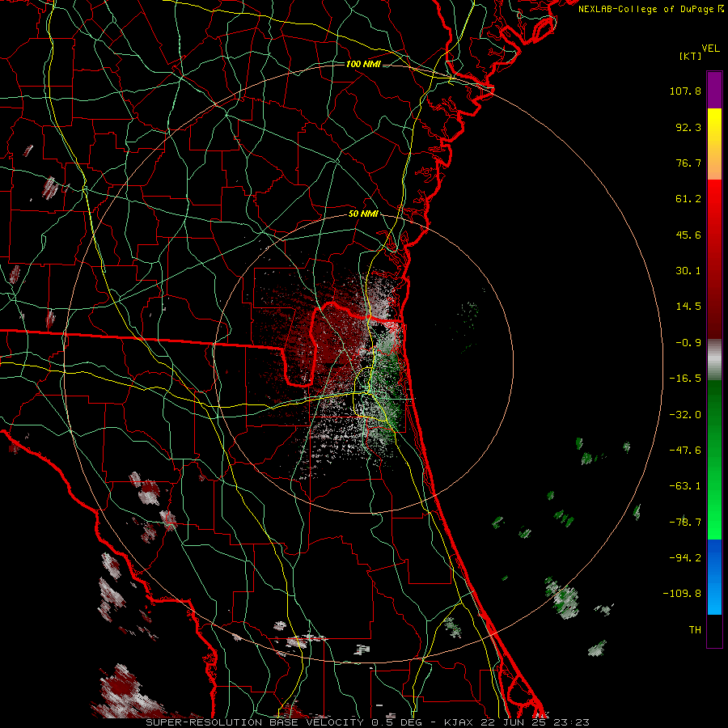The width and height of the screenshot is (728, 728).
Task: Click the 92.3 legend value
Action: coord(688,127)
